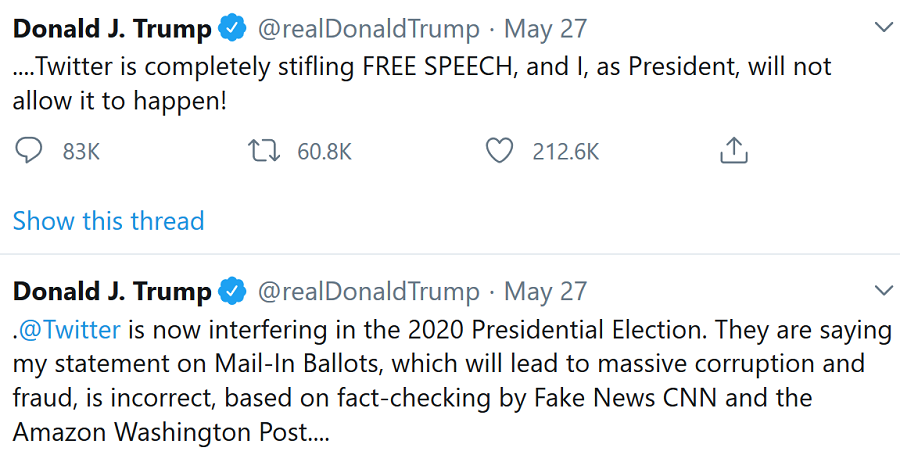Screen dimensions: 900x462
Task: Open the chevron menu on FREE SPEECH tweet
Action: pos(883,28)
